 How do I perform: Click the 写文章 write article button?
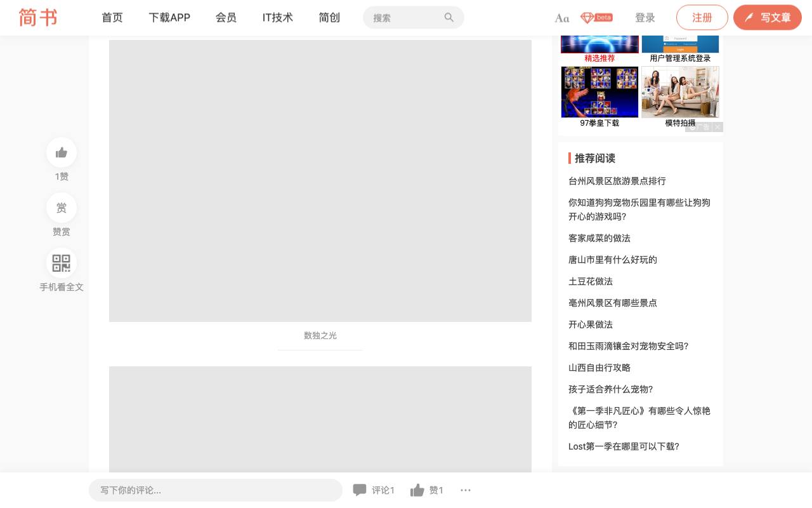(x=768, y=18)
